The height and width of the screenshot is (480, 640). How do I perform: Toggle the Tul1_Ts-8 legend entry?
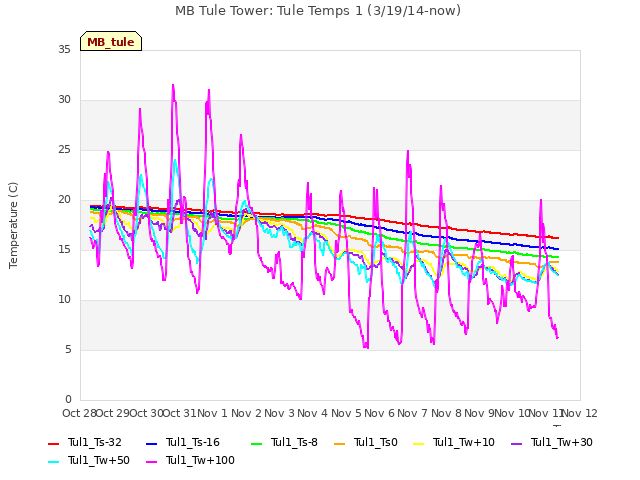[x=284, y=442]
